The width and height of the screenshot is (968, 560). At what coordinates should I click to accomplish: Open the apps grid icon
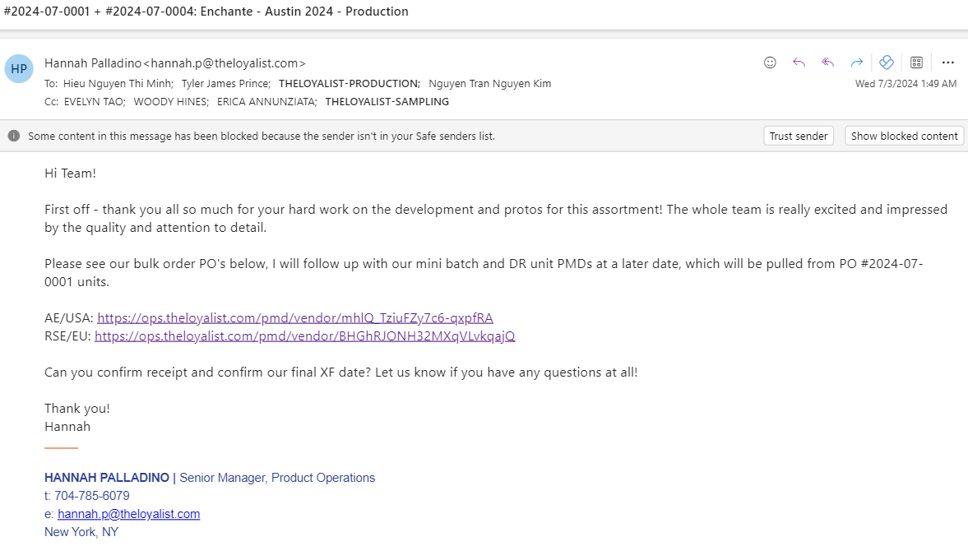[917, 62]
